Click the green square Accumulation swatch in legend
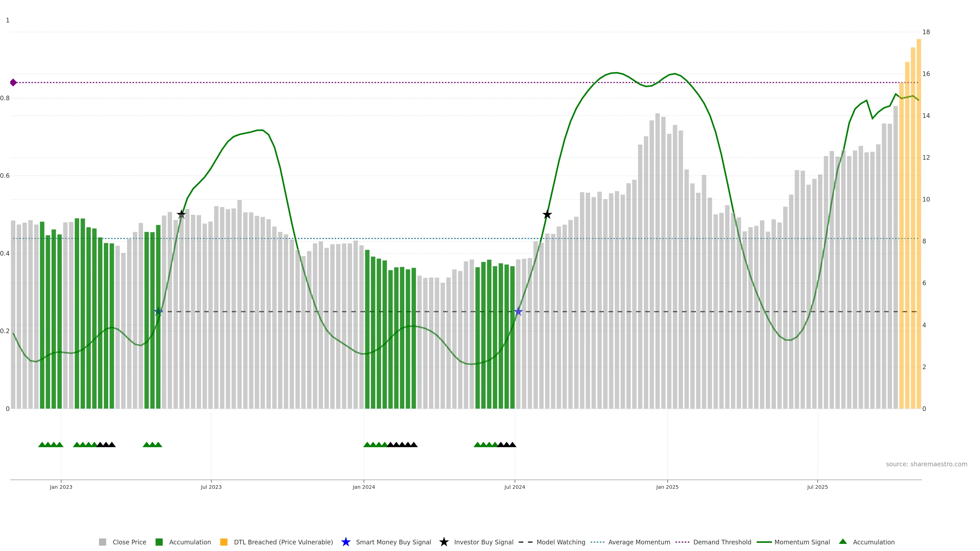 click(x=159, y=542)
